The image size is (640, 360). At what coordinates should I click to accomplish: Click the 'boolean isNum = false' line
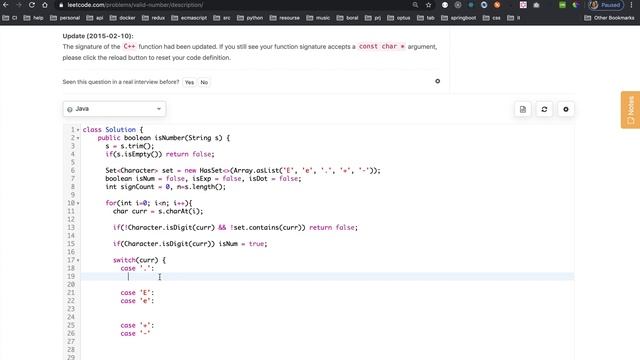pyautogui.click(x=203, y=178)
